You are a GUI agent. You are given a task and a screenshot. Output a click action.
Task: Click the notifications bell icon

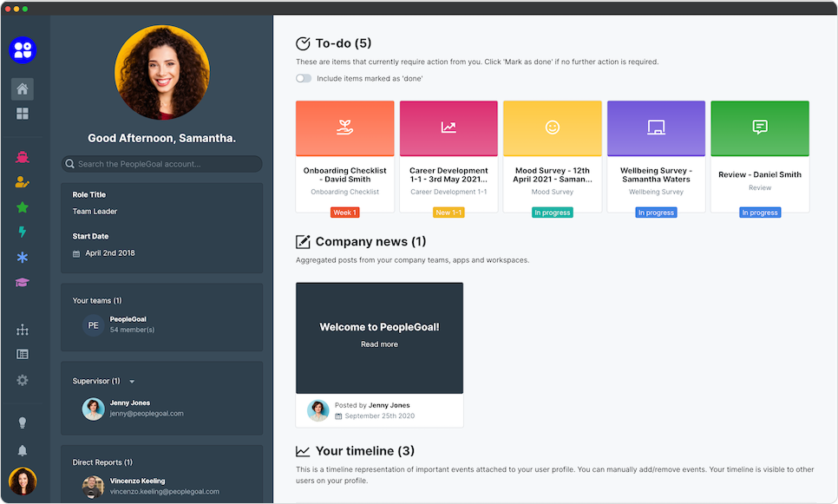coord(23,450)
